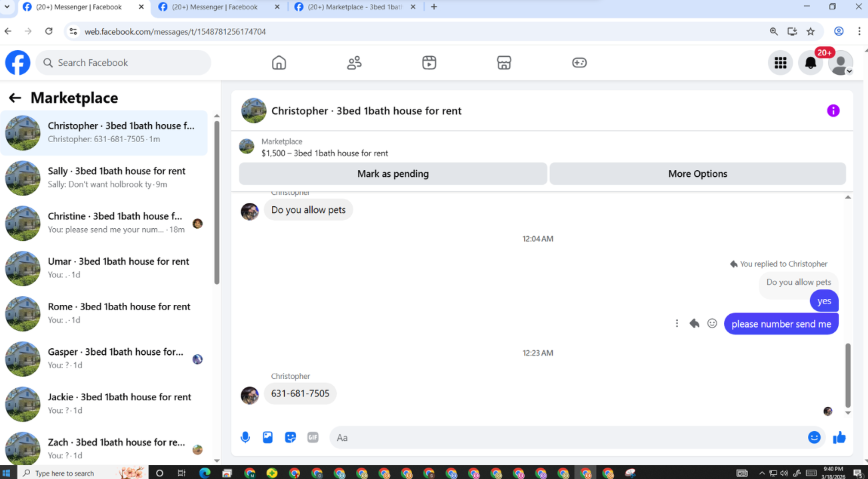Image resolution: width=868 pixels, height=479 pixels.
Task: React to 'please number send me' message
Action: coord(712,324)
